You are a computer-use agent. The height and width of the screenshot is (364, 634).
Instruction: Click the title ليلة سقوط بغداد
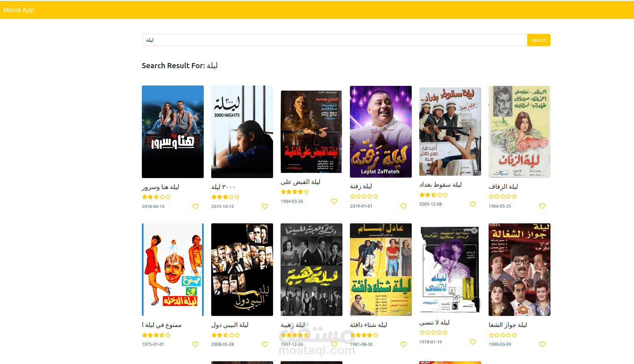(441, 184)
